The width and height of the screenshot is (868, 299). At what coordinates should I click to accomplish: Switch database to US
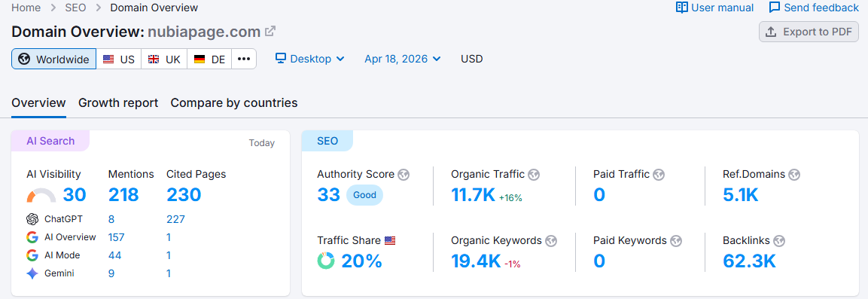point(118,59)
